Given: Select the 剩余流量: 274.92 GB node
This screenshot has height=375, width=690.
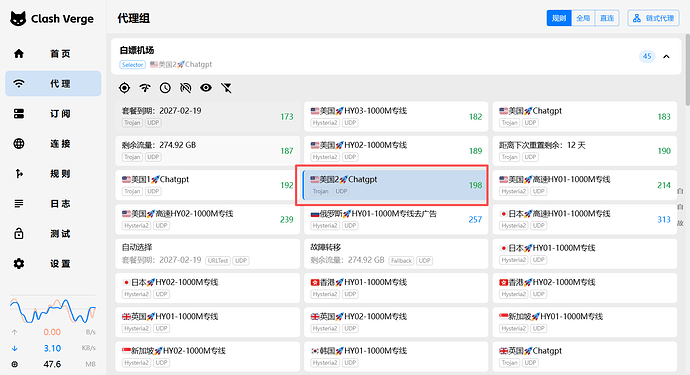Looking at the screenshot, I should (x=207, y=151).
